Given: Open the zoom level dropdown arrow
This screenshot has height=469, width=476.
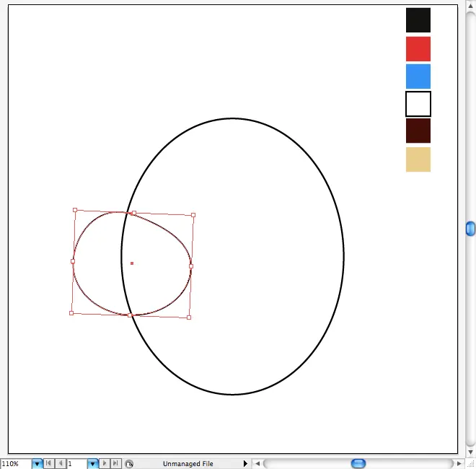Looking at the screenshot, I should tap(37, 464).
